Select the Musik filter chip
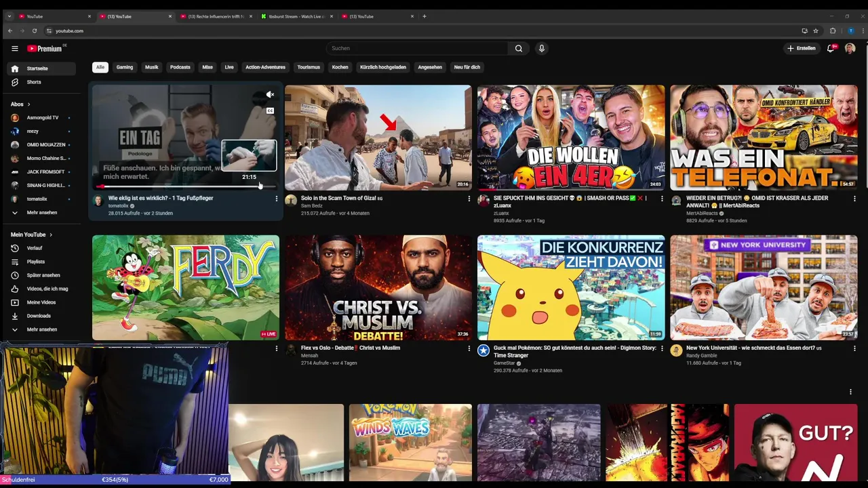The width and height of the screenshot is (868, 488). pyautogui.click(x=152, y=67)
